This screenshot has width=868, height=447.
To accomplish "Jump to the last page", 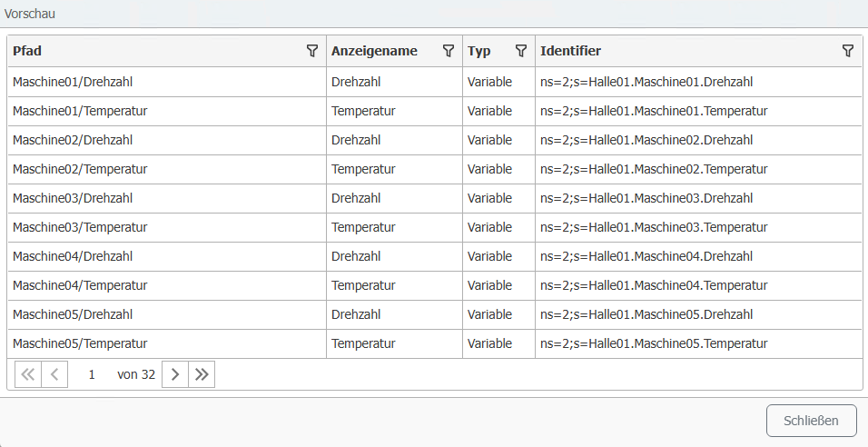I will 202,374.
